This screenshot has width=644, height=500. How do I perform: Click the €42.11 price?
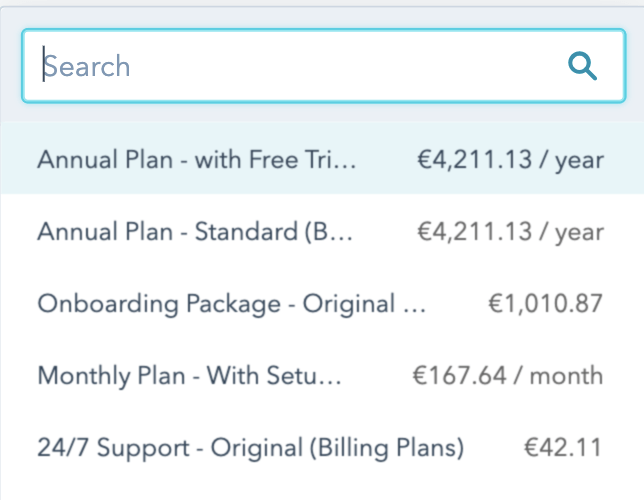coord(563,447)
